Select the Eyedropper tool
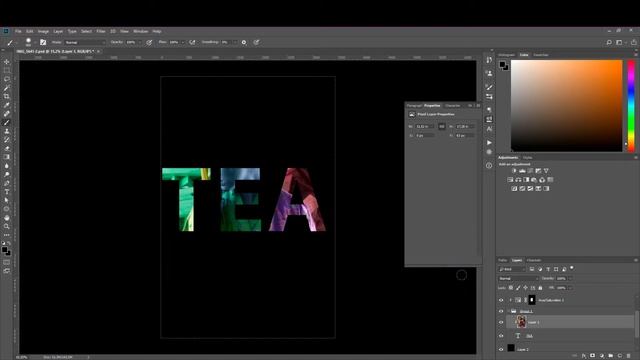 click(7, 105)
